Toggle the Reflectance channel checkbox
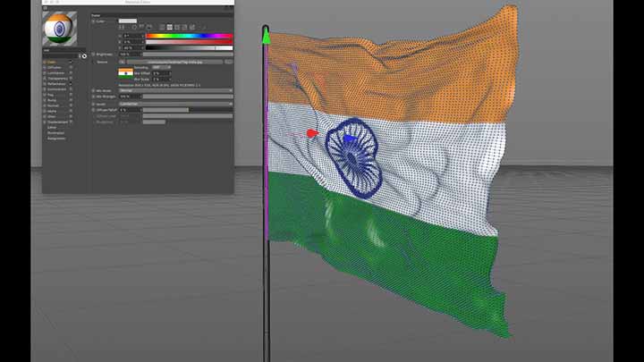 point(71,84)
